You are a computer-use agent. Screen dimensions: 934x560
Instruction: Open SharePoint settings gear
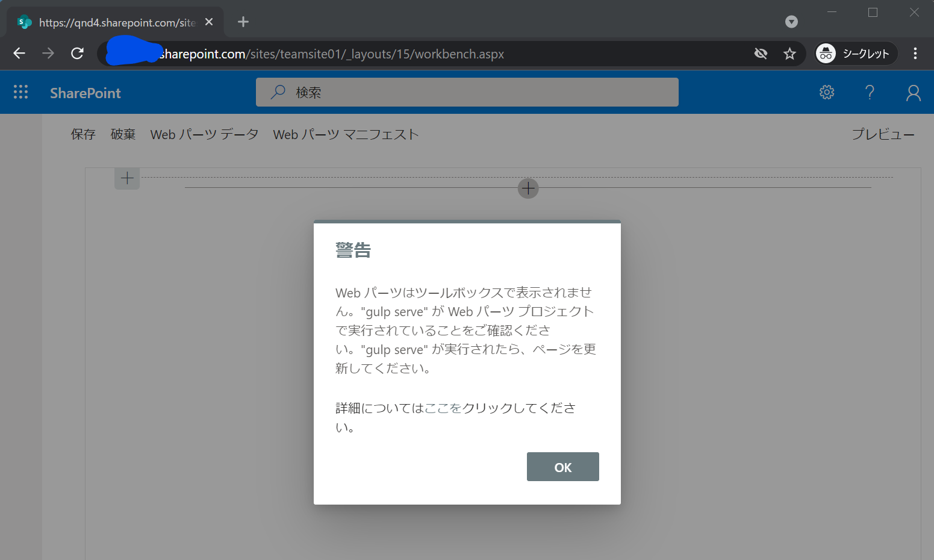(x=826, y=92)
